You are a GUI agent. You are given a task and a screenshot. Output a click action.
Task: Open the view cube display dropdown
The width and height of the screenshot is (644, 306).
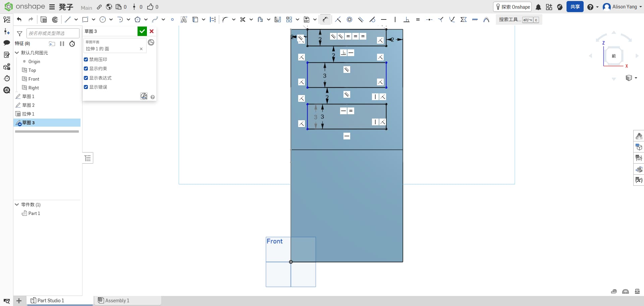click(631, 78)
